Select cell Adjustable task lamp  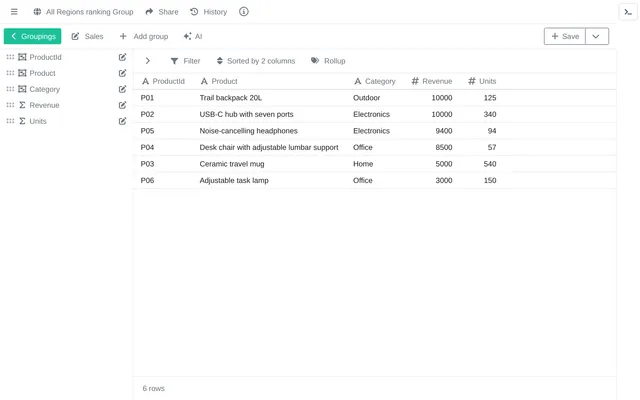[234, 180]
